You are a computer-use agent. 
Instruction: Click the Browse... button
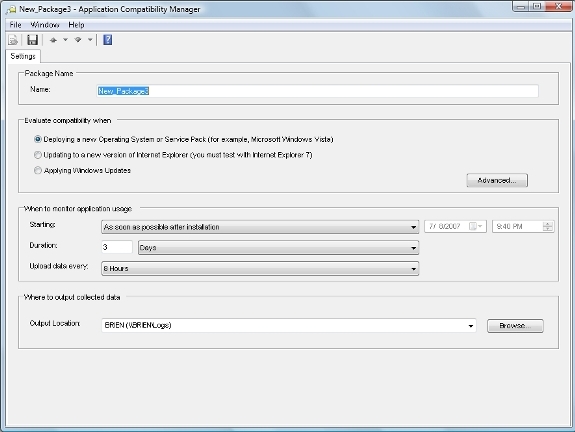click(x=515, y=326)
